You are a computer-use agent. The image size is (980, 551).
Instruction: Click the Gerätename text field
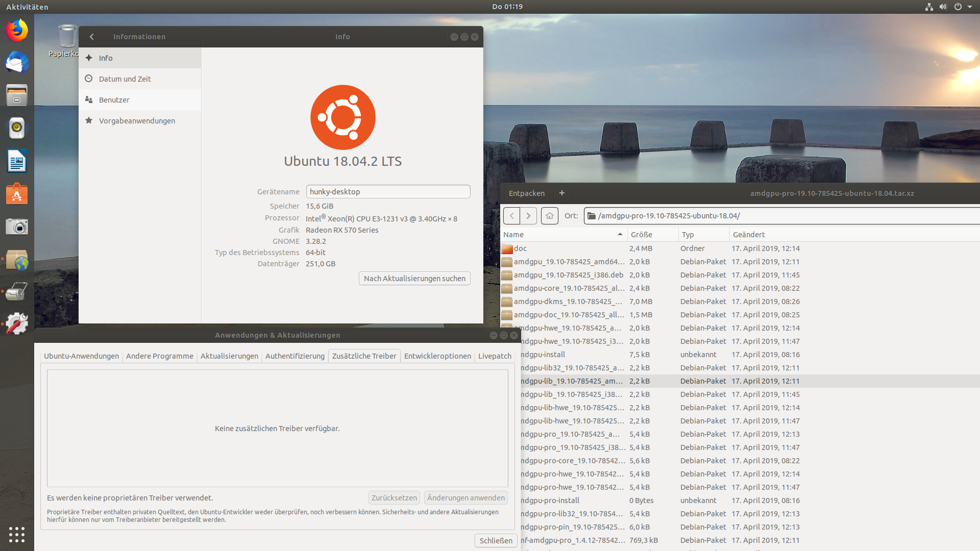(388, 192)
